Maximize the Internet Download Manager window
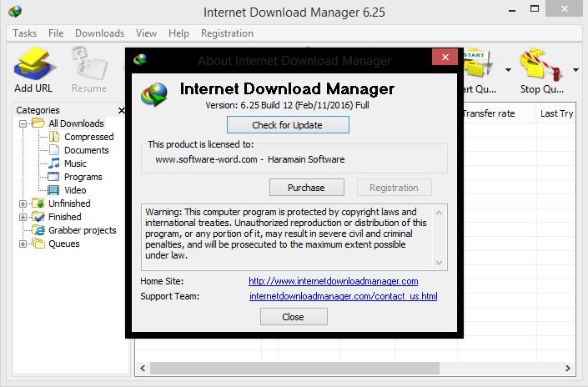 click(x=535, y=8)
